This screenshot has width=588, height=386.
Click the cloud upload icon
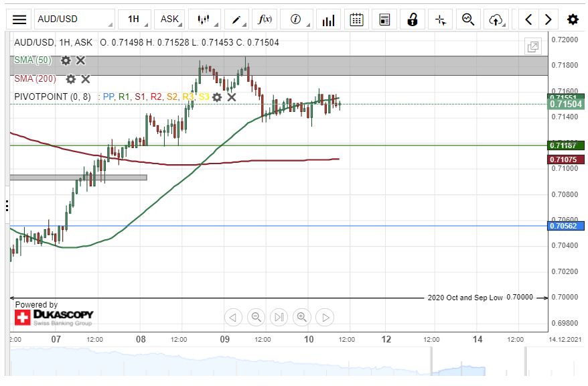(496, 19)
